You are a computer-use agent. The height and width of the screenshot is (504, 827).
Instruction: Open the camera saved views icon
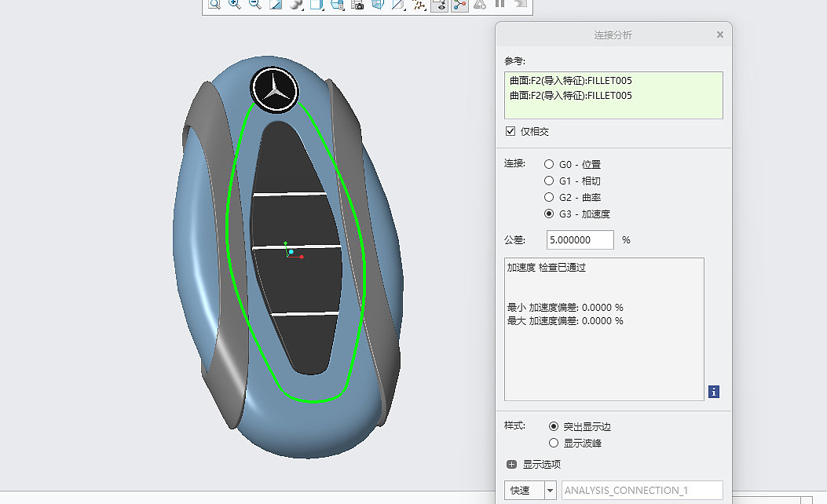357,4
